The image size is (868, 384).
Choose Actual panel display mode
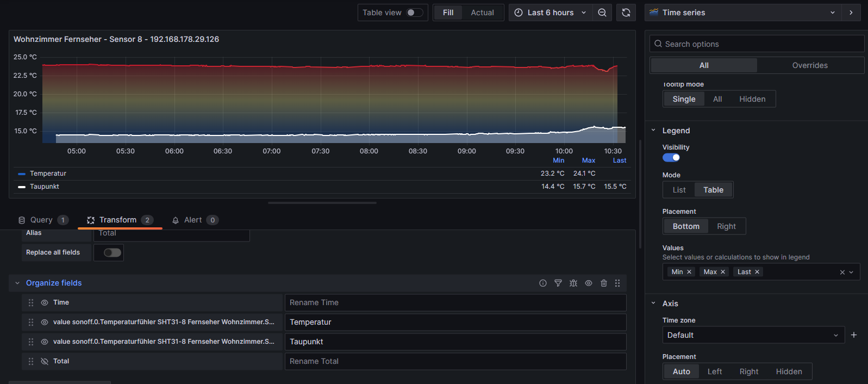point(482,13)
